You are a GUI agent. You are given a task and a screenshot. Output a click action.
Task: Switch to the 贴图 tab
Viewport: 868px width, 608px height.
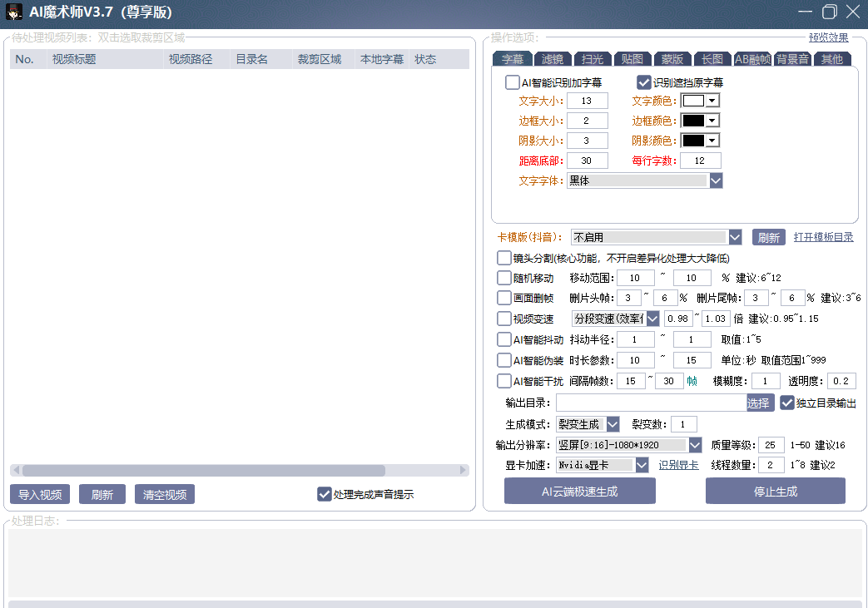point(632,58)
